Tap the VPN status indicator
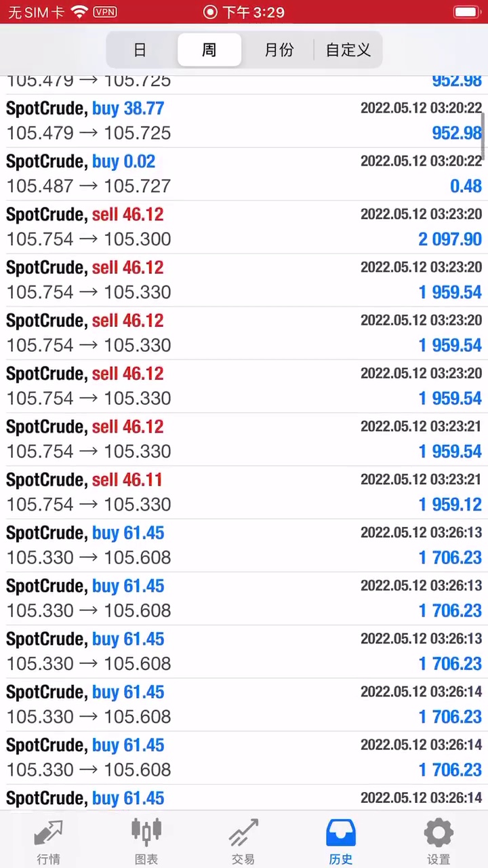The height and width of the screenshot is (868, 488). (x=105, y=12)
